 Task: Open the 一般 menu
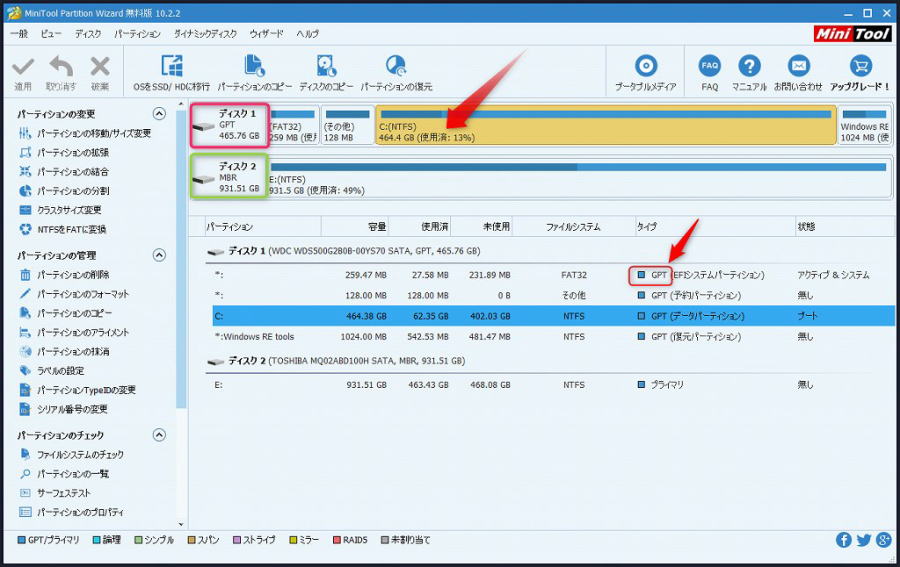tap(19, 34)
